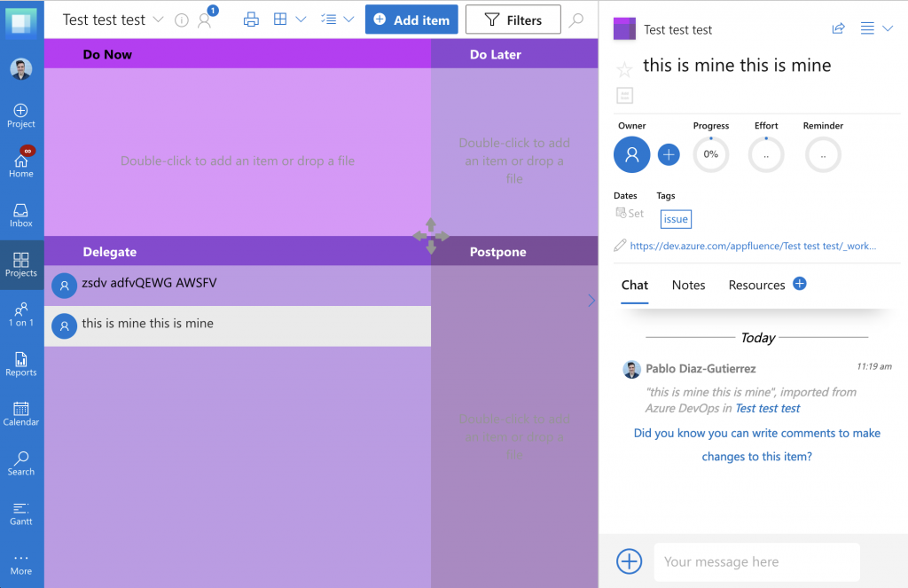This screenshot has height=588, width=908.
Task: Switch to the Notes tab
Action: click(x=688, y=285)
